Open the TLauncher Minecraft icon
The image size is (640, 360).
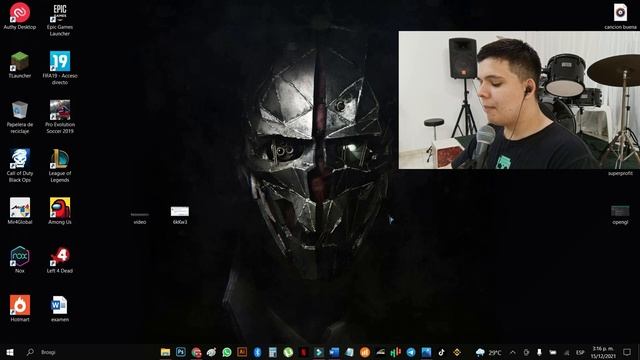[20, 65]
